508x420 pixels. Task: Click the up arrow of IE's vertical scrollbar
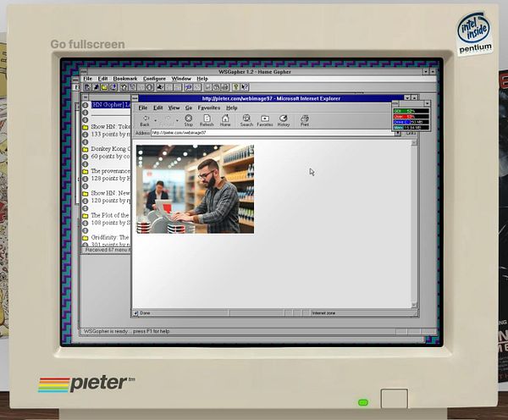[x=414, y=143]
